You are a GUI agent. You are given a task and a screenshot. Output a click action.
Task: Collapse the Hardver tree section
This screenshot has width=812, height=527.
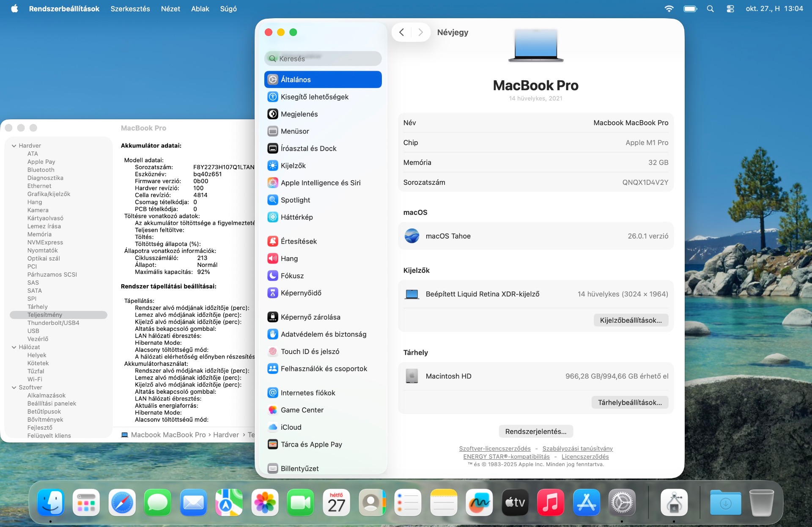point(14,145)
